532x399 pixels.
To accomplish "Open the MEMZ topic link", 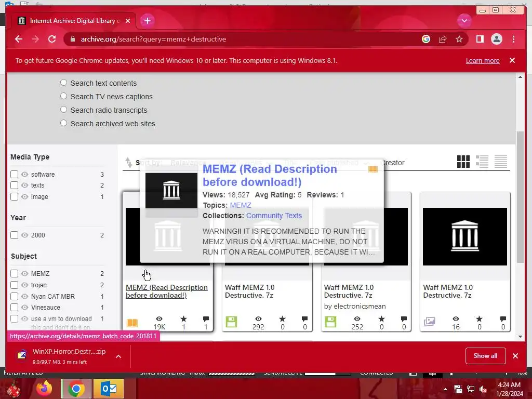I will (241, 205).
